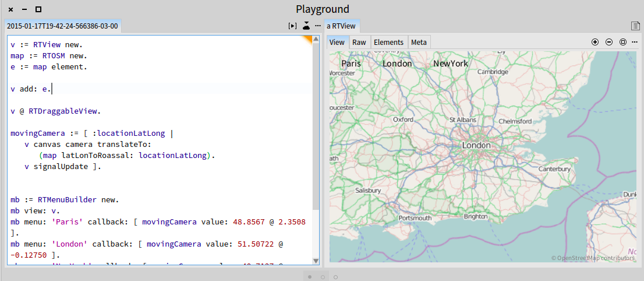
Task: Click the Paris menu on the map
Action: (351, 64)
